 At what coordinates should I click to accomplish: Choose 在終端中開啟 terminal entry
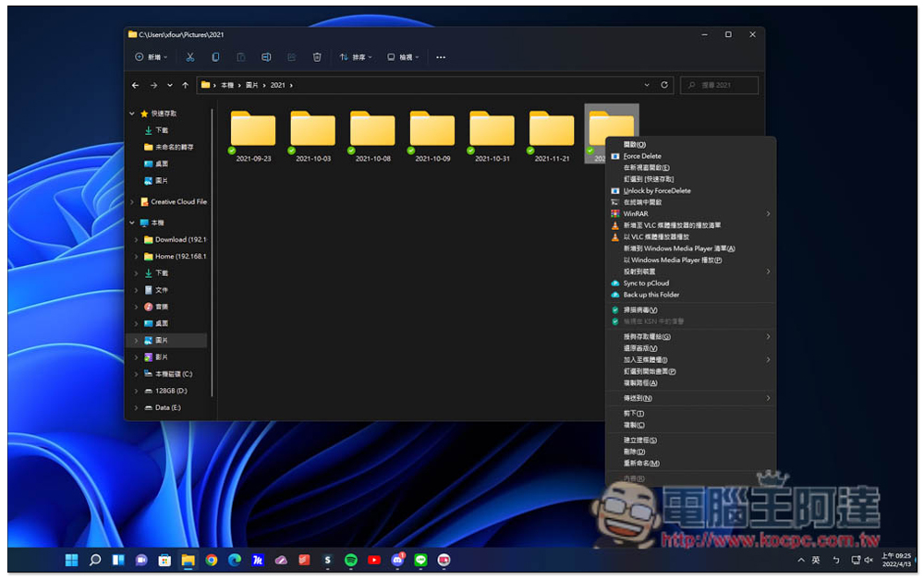tap(690, 202)
